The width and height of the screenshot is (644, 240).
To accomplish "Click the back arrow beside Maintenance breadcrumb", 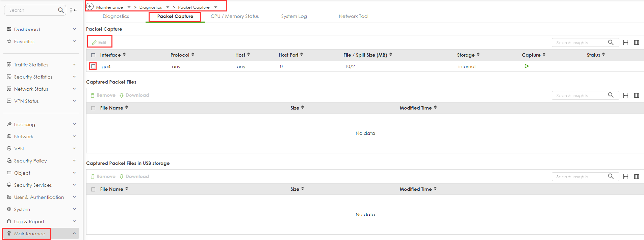I will coord(90,7).
